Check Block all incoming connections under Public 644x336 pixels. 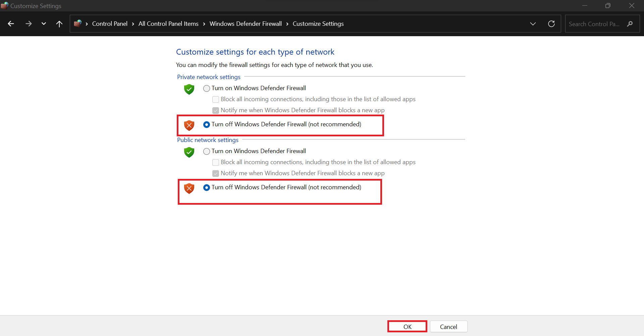[x=216, y=162]
